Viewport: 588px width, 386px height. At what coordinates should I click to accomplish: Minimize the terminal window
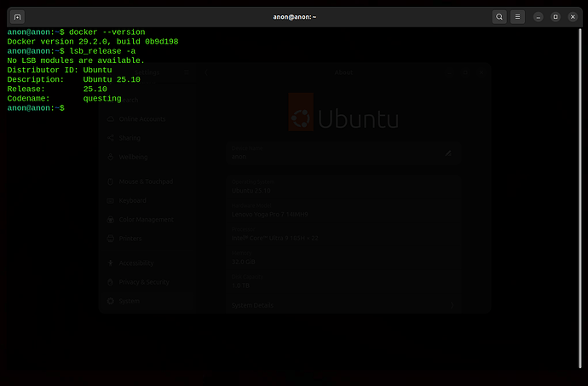point(539,16)
